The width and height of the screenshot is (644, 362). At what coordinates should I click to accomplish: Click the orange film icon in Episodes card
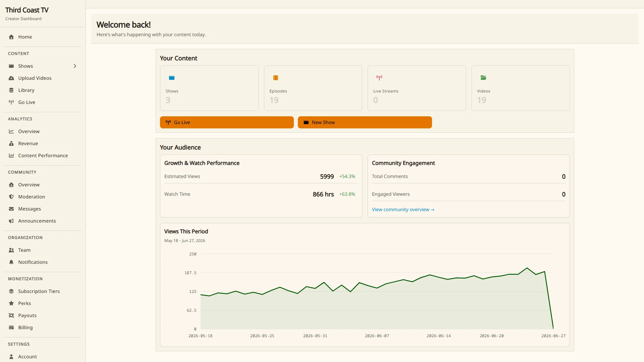point(276,78)
